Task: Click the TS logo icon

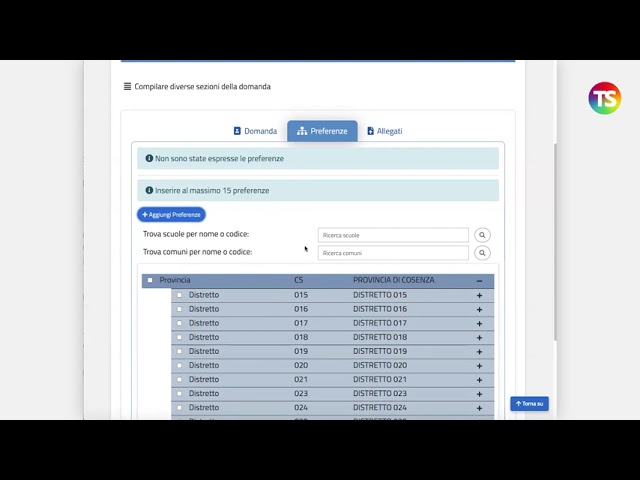Action: [604, 98]
